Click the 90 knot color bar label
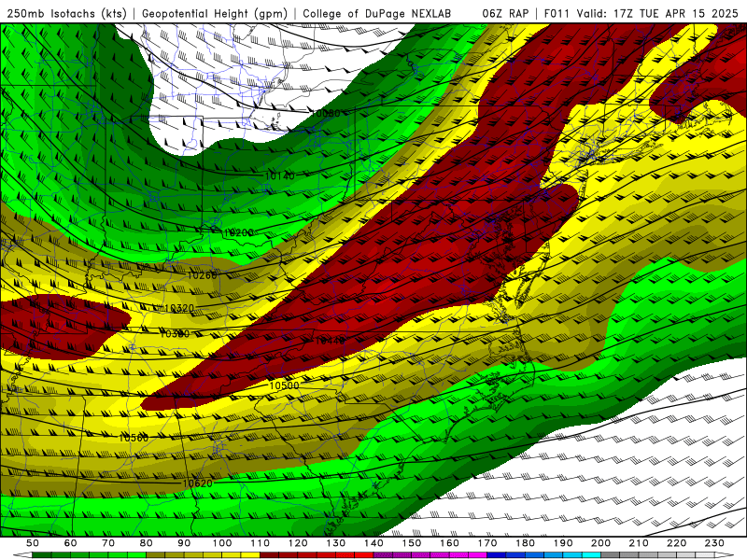 click(x=184, y=543)
